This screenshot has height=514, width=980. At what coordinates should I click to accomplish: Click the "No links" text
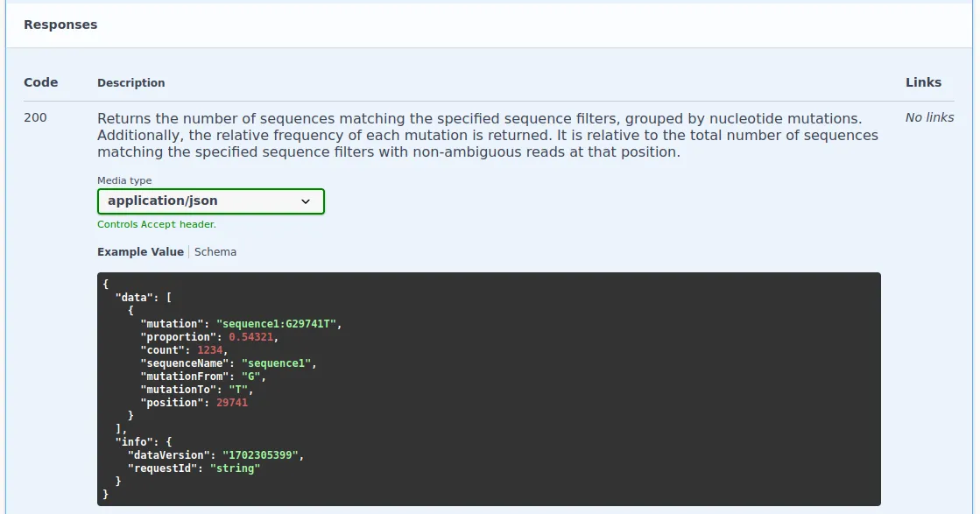(x=929, y=117)
